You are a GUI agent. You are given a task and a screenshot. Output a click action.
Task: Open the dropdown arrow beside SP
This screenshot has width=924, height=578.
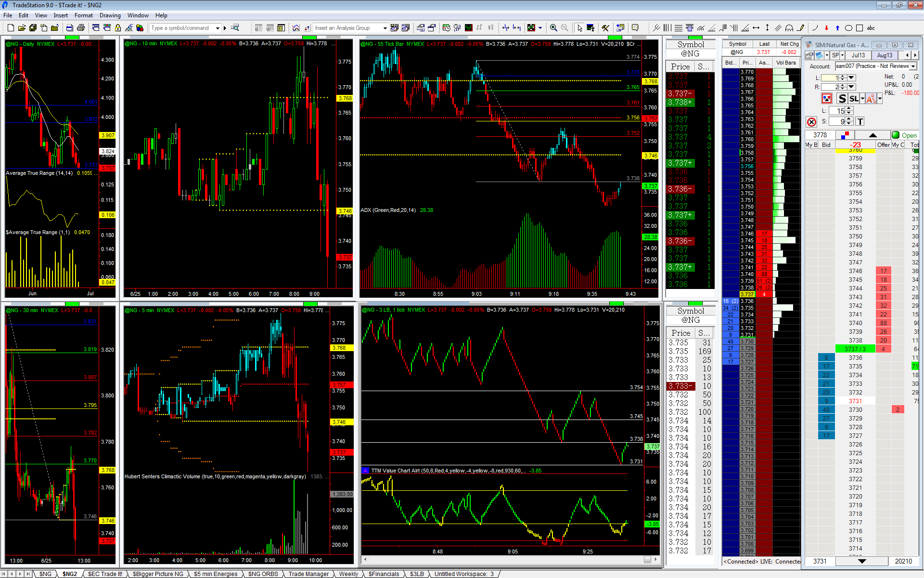pyautogui.click(x=843, y=55)
